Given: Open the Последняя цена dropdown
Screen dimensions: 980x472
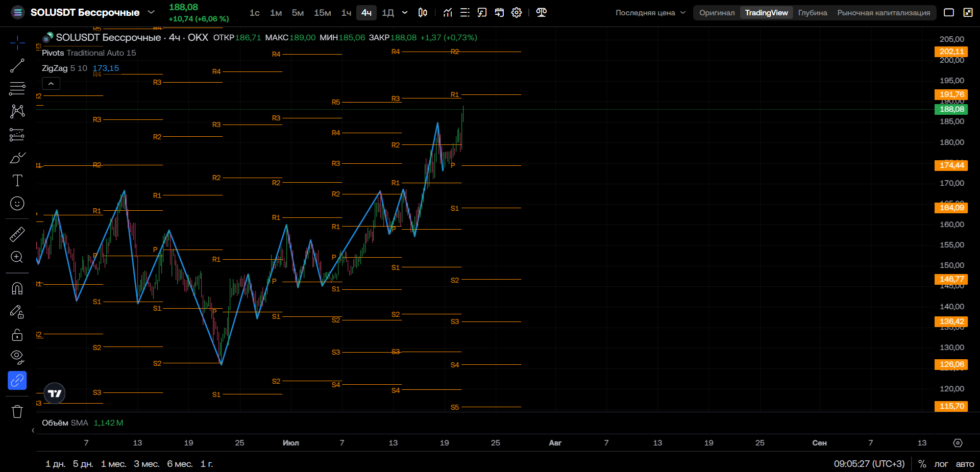Looking at the screenshot, I should pyautogui.click(x=650, y=13).
